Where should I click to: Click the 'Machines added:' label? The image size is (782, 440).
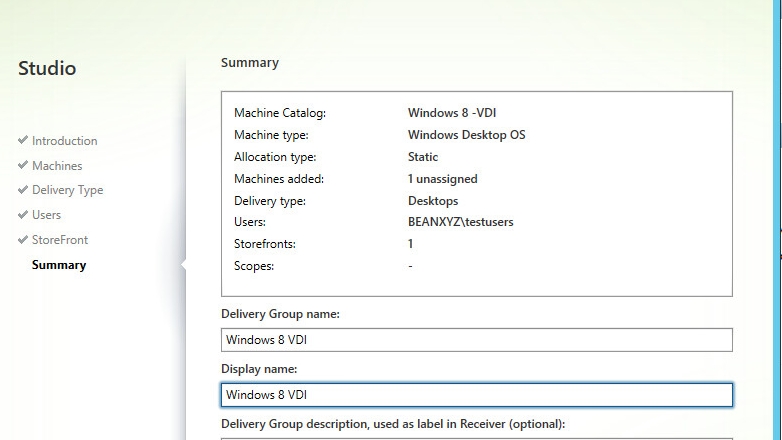(x=279, y=179)
